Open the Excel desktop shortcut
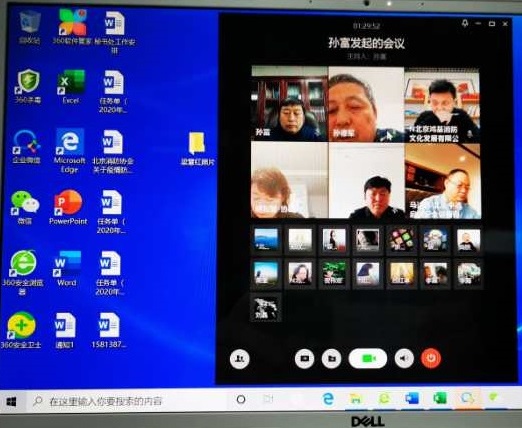 [x=71, y=87]
